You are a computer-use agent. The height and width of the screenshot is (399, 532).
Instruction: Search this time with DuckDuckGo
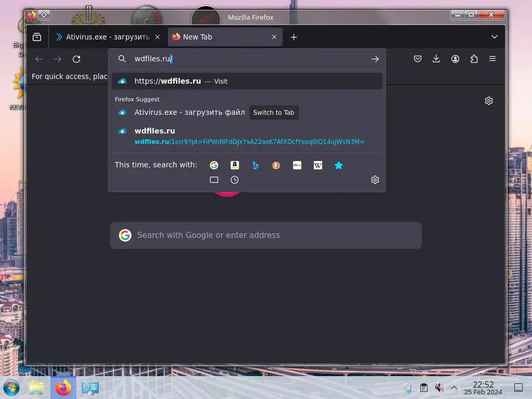(x=276, y=165)
